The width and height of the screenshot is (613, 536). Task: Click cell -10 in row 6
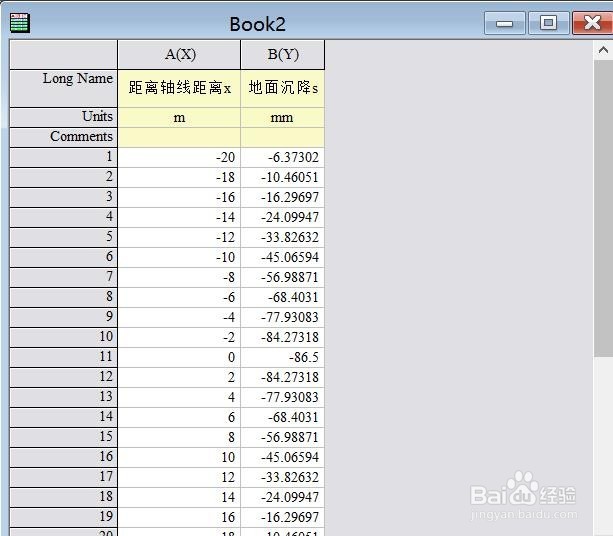tap(179, 257)
